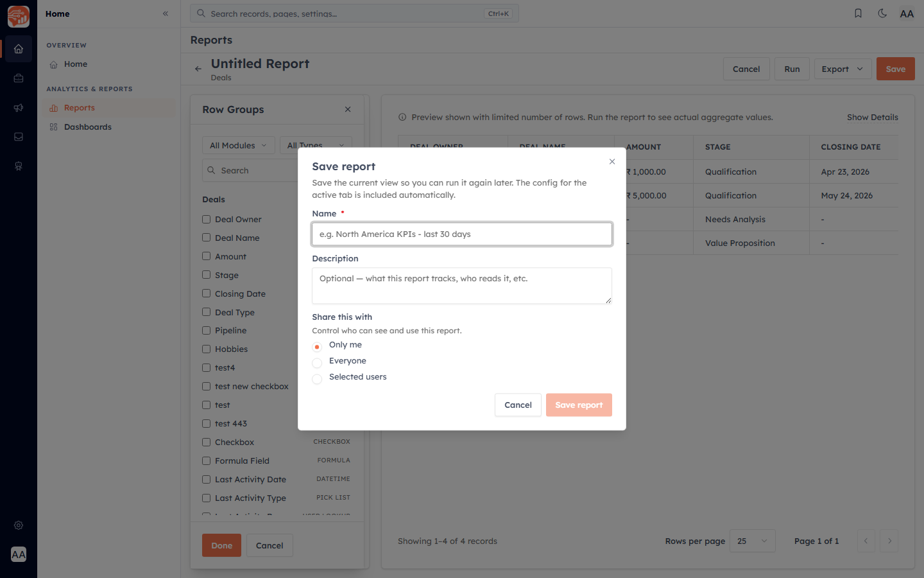Click the Save report button
924x578 pixels.
[579, 405]
